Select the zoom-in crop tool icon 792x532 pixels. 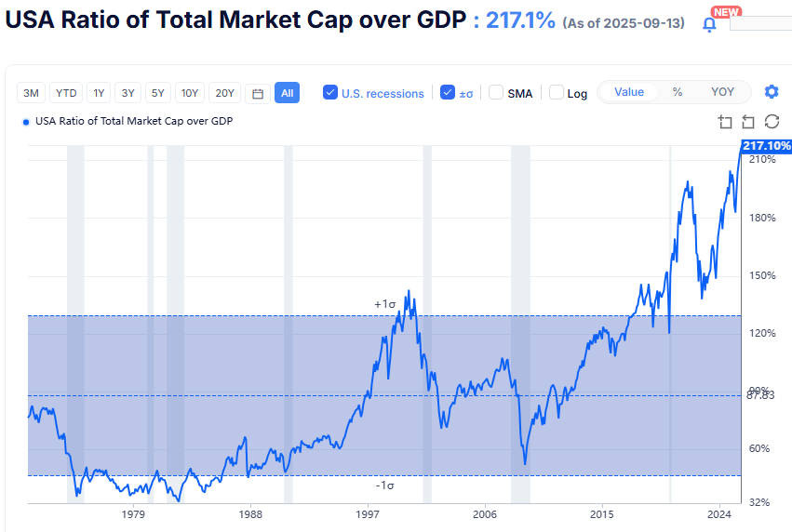(x=726, y=122)
